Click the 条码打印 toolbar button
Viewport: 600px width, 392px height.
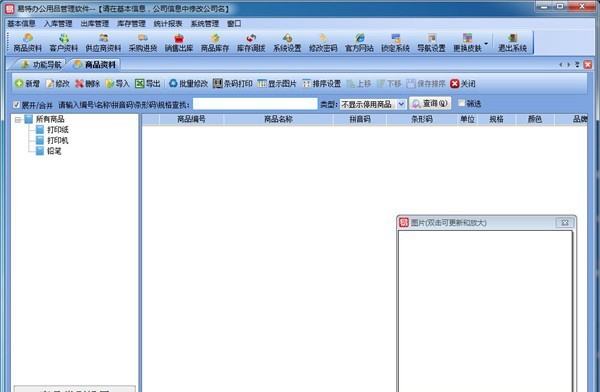coord(233,83)
